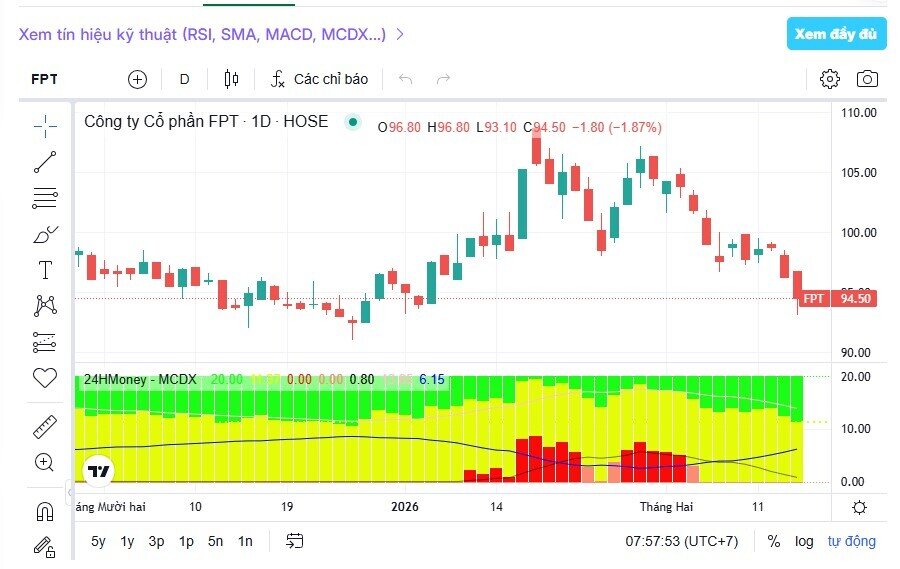Select the trend line drawing tool
The height and width of the screenshot is (569, 900).
click(x=45, y=162)
